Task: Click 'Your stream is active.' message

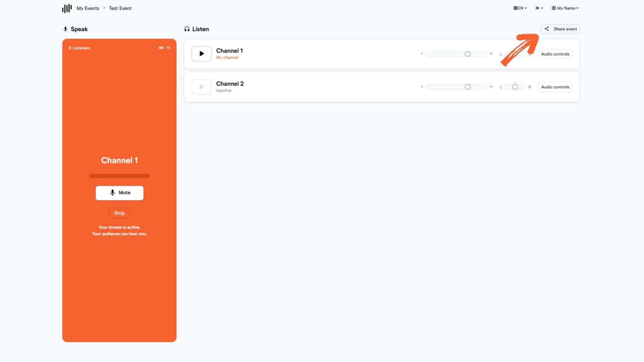Action: tap(119, 227)
